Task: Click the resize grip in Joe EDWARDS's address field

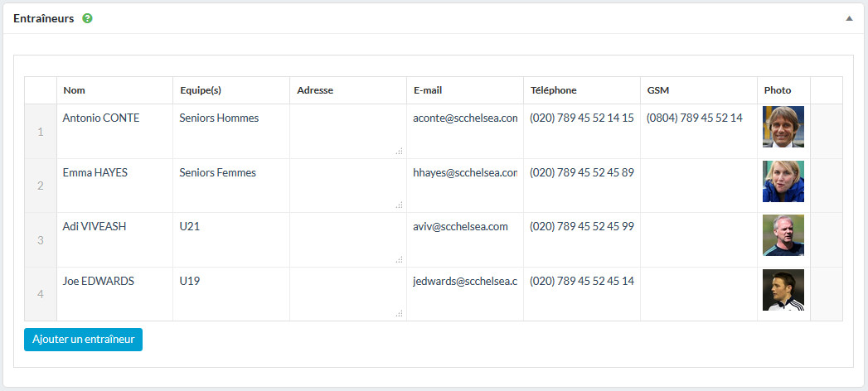Action: pos(399,314)
